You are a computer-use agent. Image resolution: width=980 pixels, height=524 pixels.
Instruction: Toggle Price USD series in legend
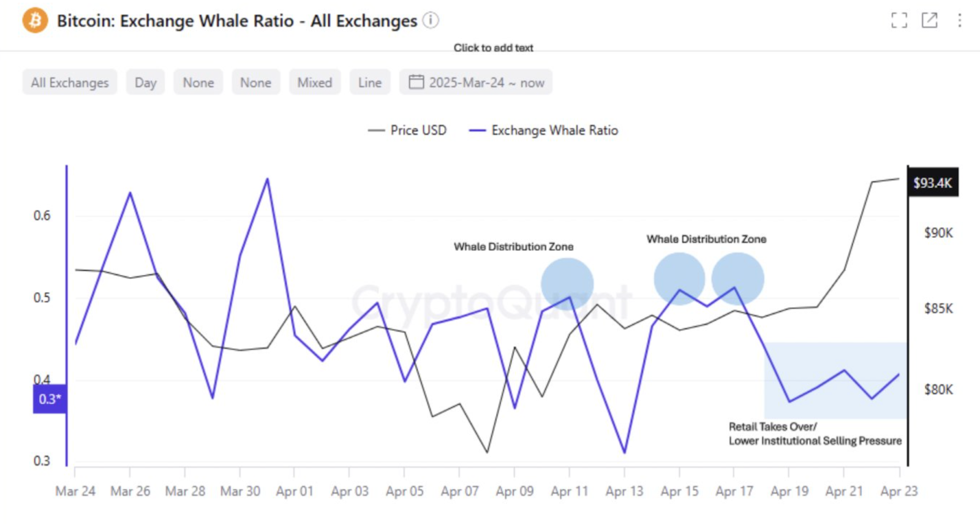pyautogui.click(x=407, y=130)
